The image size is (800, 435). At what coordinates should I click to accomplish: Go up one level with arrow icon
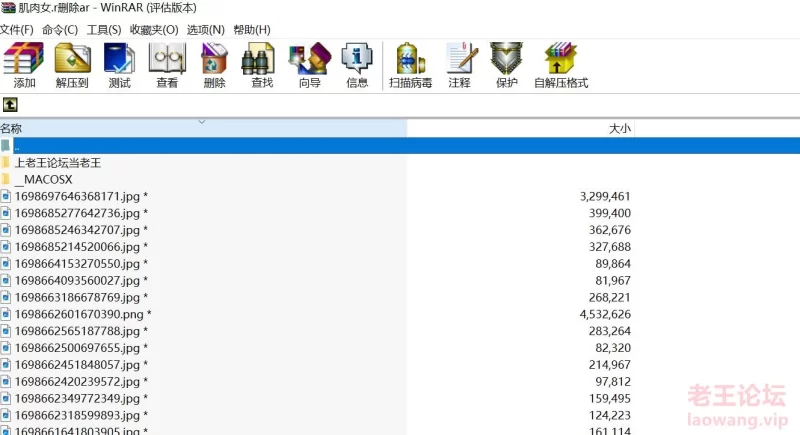click(10, 105)
